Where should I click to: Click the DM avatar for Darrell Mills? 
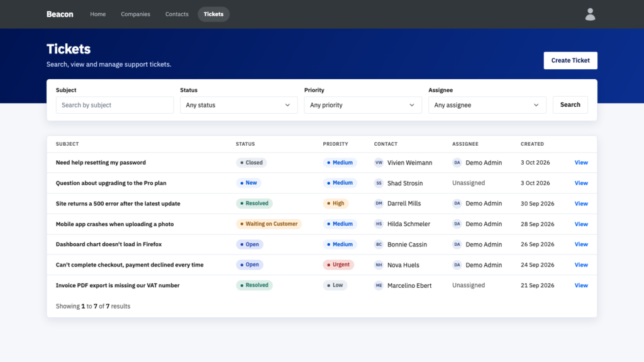379,203
